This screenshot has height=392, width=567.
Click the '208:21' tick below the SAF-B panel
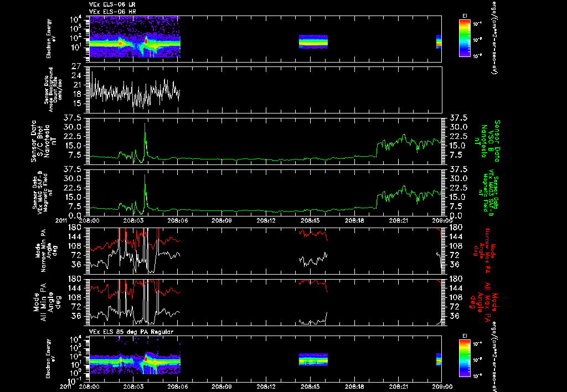tap(399, 220)
